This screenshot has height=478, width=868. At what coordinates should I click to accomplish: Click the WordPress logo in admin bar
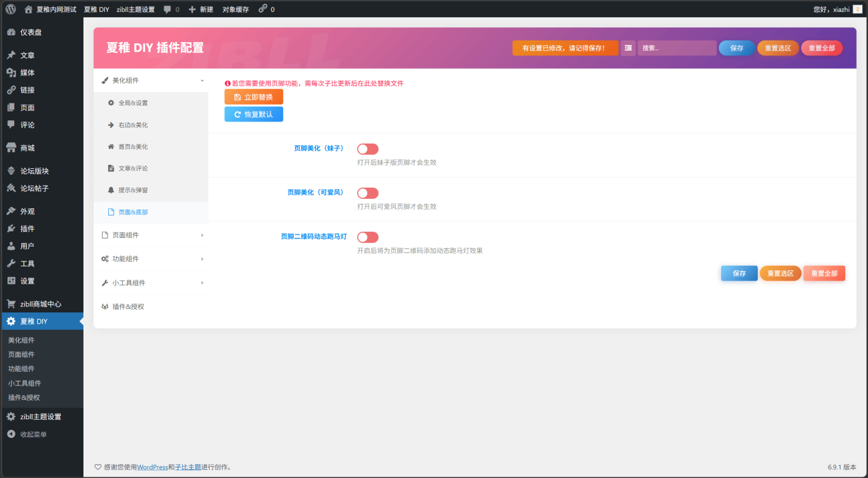pos(11,9)
